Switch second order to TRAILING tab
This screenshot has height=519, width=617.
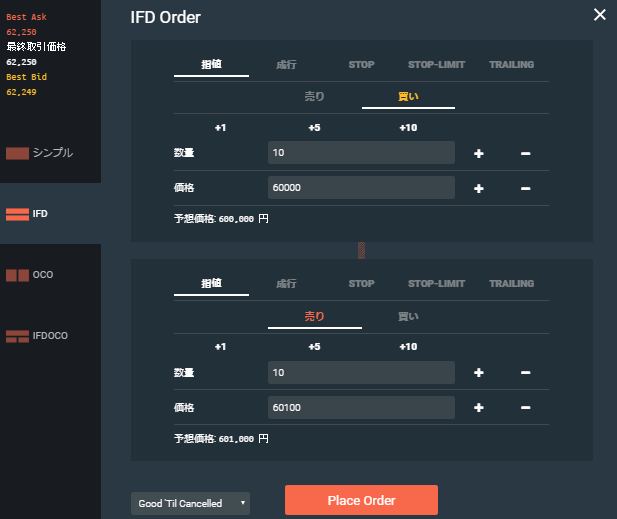pyautogui.click(x=511, y=284)
